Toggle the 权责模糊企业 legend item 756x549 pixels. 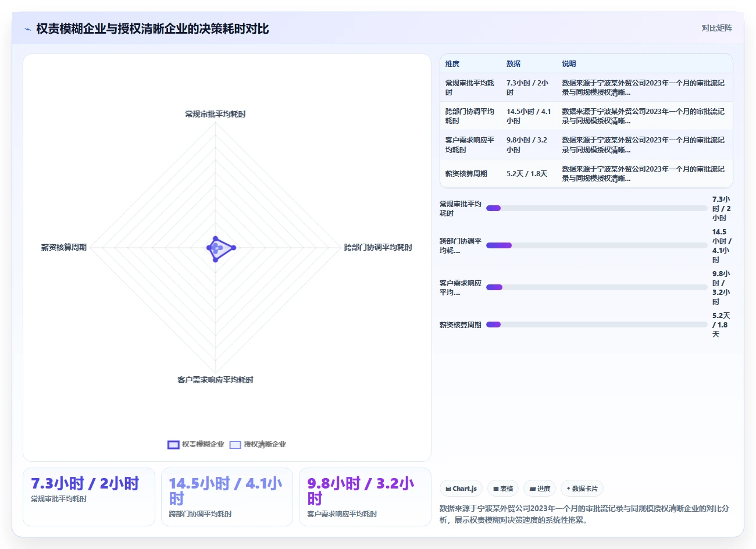click(197, 444)
